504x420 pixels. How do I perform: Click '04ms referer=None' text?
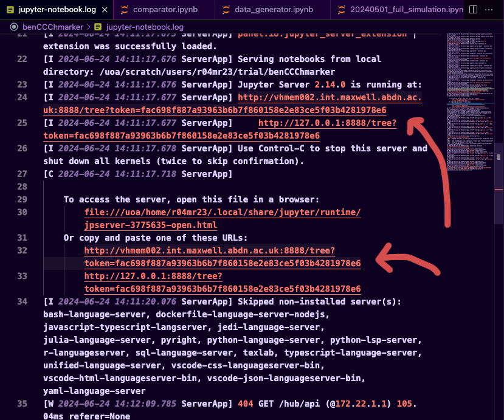pyautogui.click(x=87, y=416)
